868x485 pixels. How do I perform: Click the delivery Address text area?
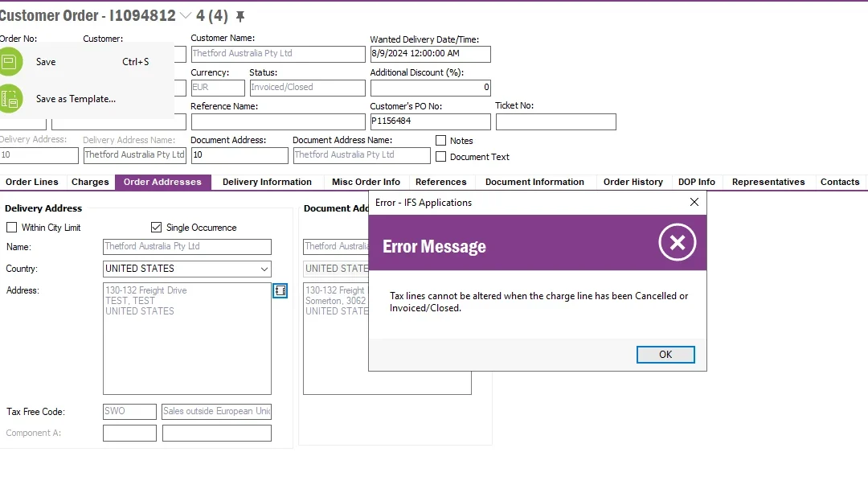(187, 339)
